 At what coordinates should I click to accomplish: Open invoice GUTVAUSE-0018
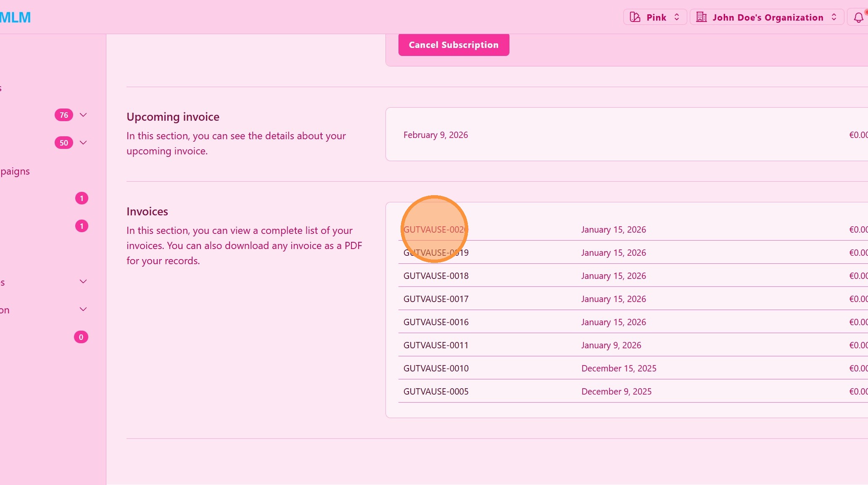pyautogui.click(x=436, y=276)
